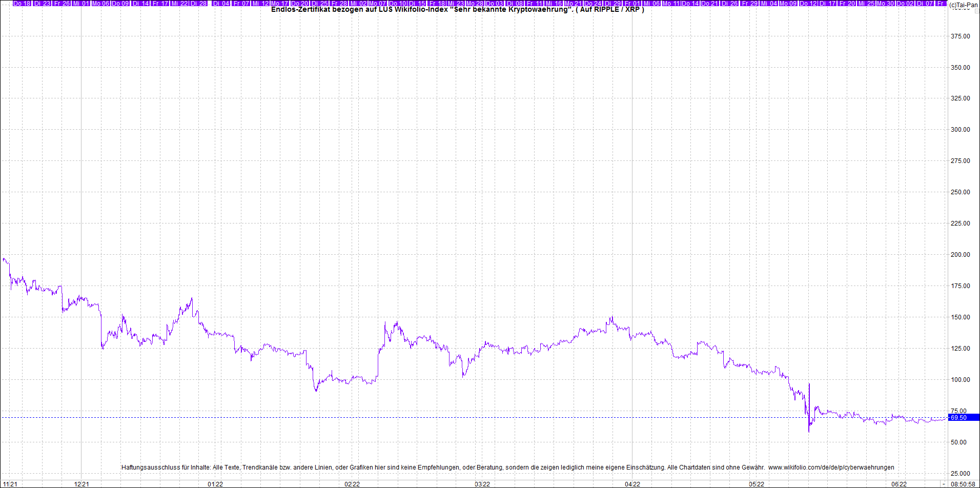
Task: Select the 04.22 month label on time axis
Action: pyautogui.click(x=632, y=484)
